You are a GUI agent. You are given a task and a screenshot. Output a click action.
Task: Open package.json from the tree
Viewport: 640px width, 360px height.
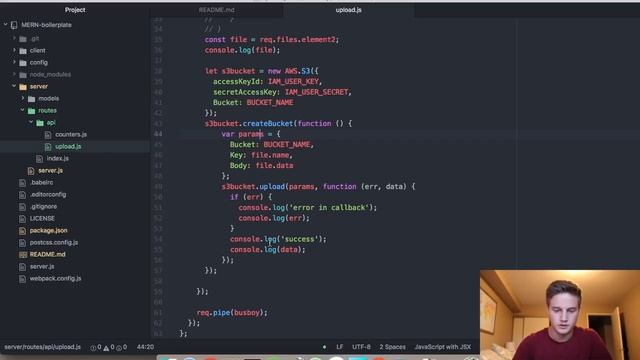click(x=49, y=230)
